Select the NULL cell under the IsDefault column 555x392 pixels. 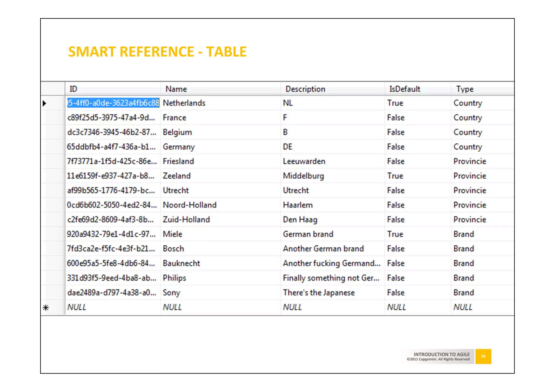(418, 307)
